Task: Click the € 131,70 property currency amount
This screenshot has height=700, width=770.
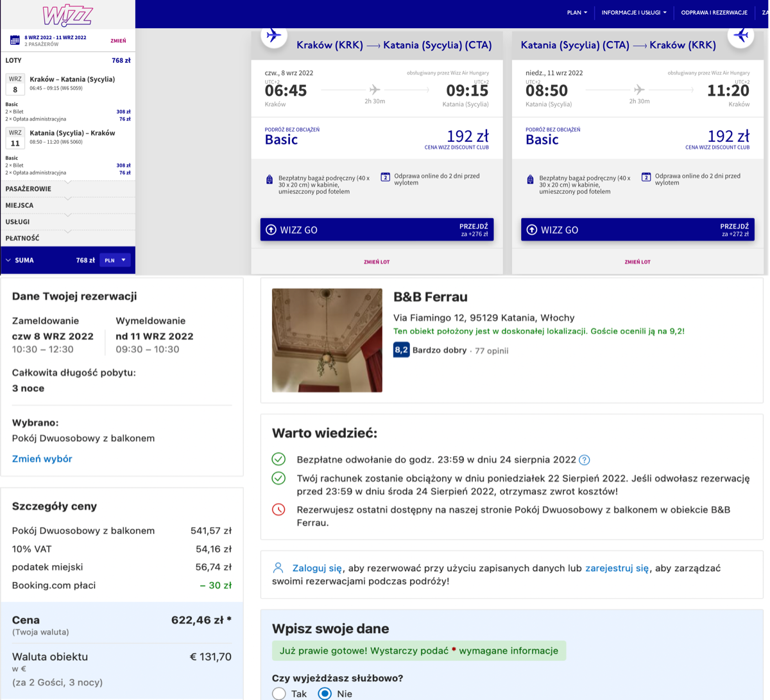Action: [x=210, y=656]
